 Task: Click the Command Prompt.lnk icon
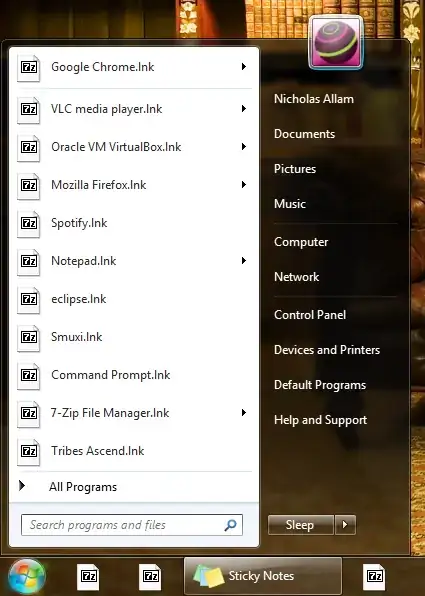click(29, 376)
